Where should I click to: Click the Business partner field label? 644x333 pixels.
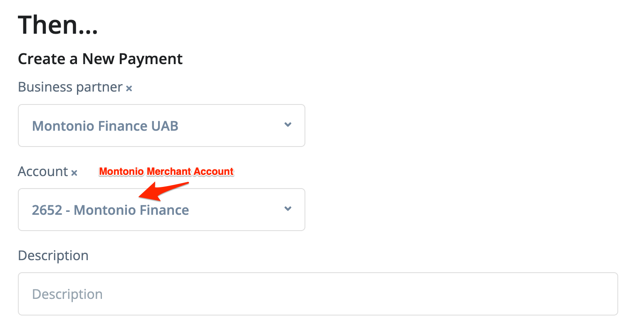pos(70,87)
